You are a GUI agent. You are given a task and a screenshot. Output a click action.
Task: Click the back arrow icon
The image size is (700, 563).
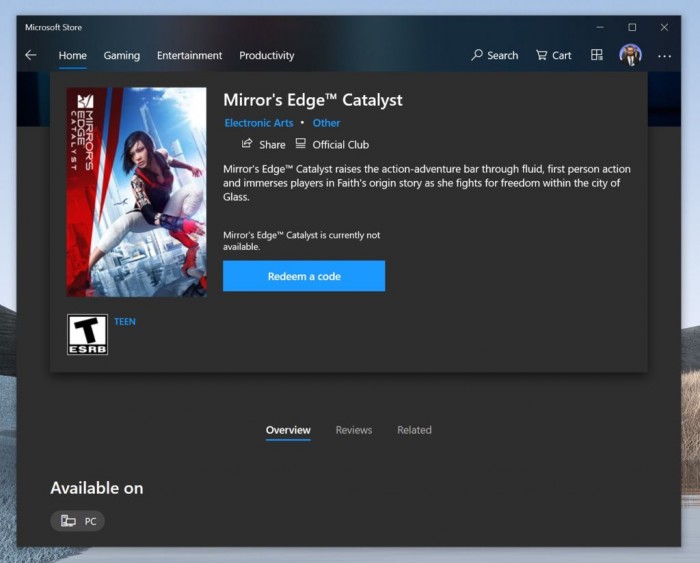tap(31, 55)
